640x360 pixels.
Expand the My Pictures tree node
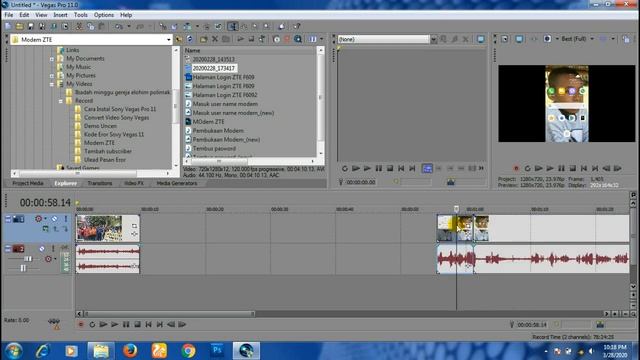[52, 76]
